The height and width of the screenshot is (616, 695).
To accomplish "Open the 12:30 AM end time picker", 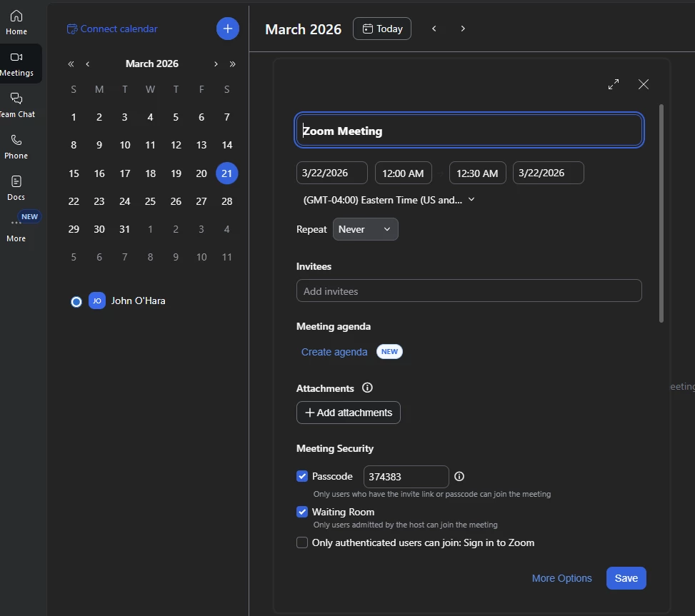I will click(477, 173).
